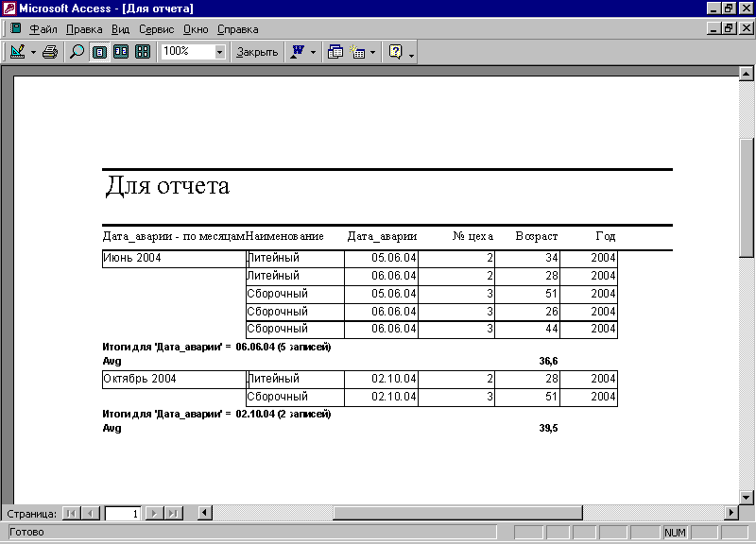Screen dimensions: 756x544
Task: Expand the New Object dropdown arrow
Action: pos(372,52)
